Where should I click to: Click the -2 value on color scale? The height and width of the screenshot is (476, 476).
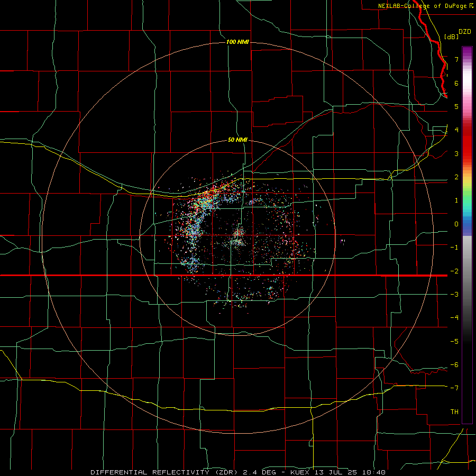(454, 271)
